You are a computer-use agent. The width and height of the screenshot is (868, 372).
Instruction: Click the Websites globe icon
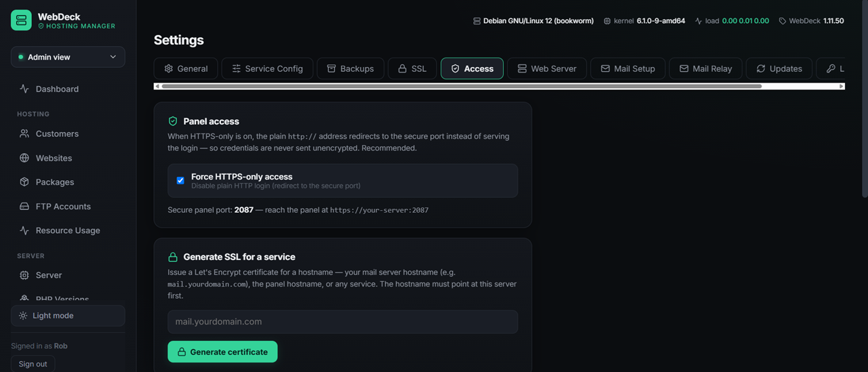(24, 158)
